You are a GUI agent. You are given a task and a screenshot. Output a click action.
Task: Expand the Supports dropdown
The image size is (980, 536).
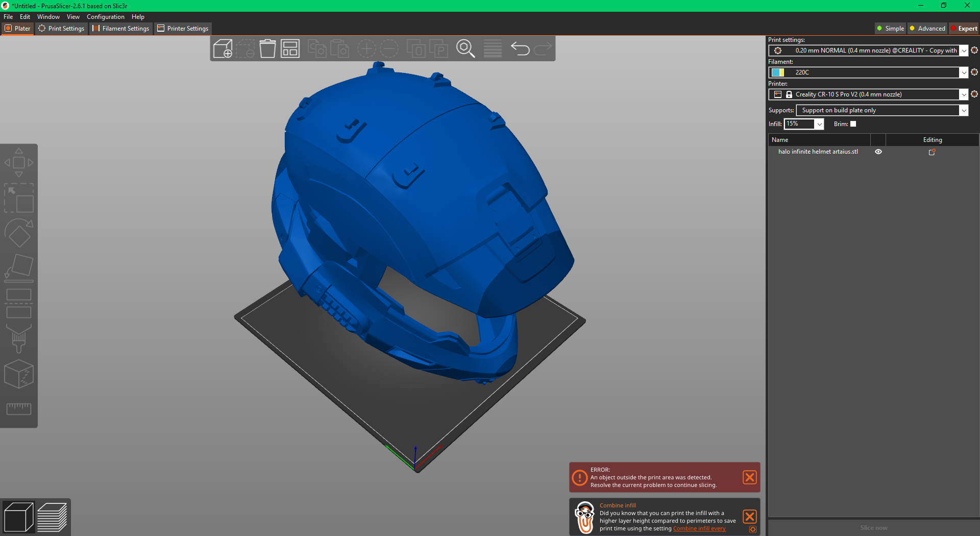pos(963,110)
